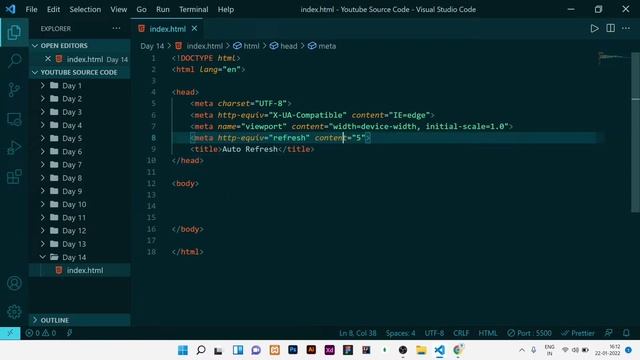Image resolution: width=640 pixels, height=360 pixels.
Task: Click Port : 5500 Live Server status item
Action: click(x=529, y=333)
